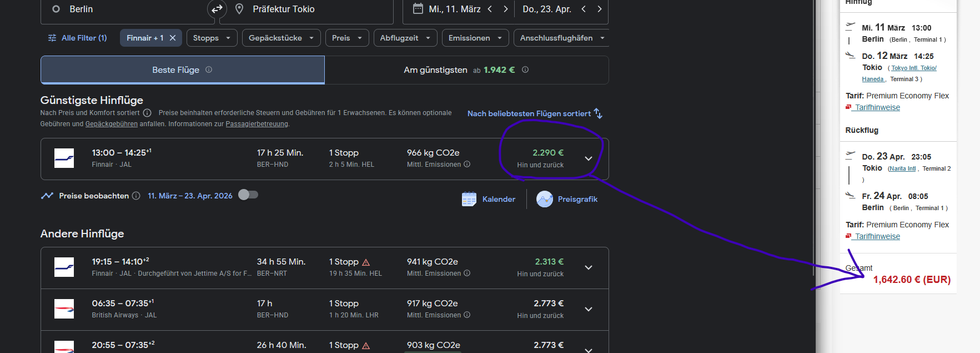Viewport: 980px width, 353px height.
Task: Show emissions info for 941 kg flight
Action: (x=467, y=273)
